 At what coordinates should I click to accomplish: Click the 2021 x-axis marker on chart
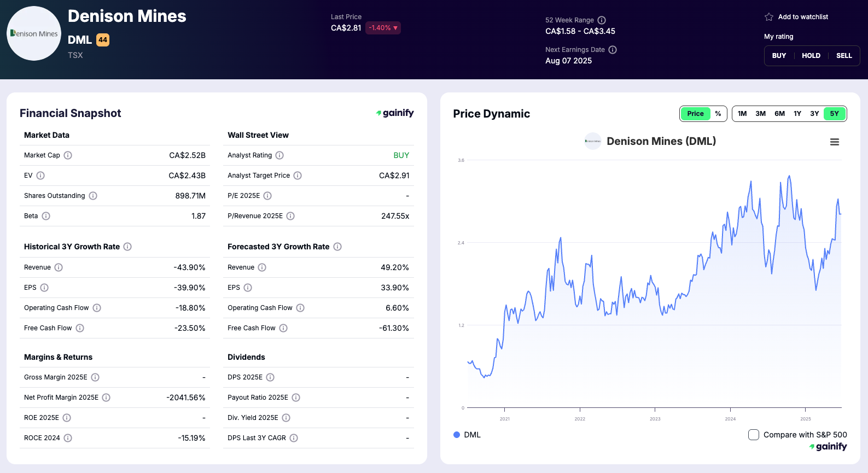tap(505, 419)
